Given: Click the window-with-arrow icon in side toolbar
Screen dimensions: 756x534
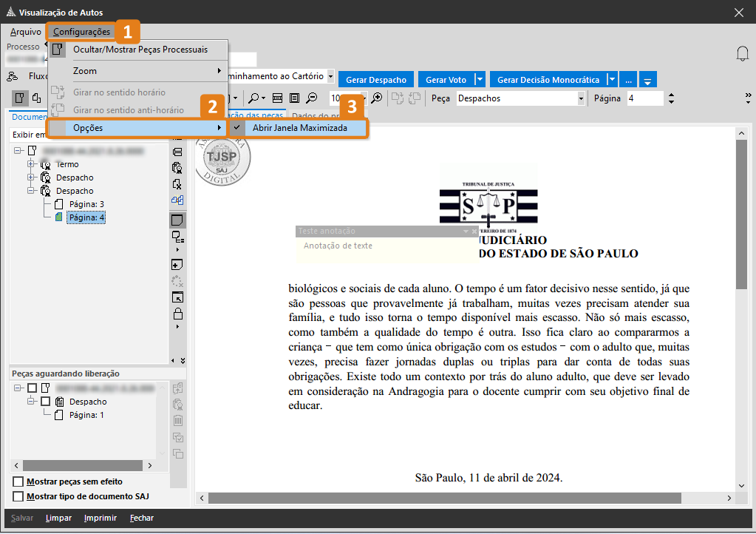Looking at the screenshot, I should tap(177, 297).
